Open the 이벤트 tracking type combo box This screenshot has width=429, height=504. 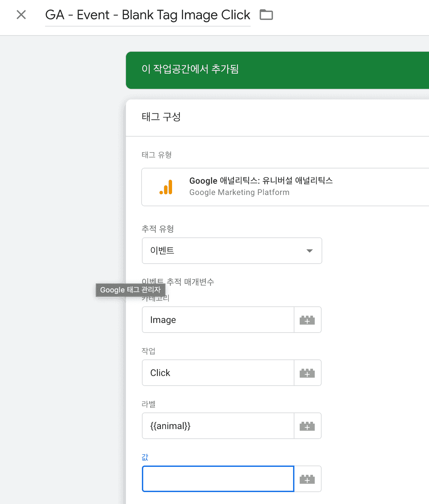coord(225,251)
